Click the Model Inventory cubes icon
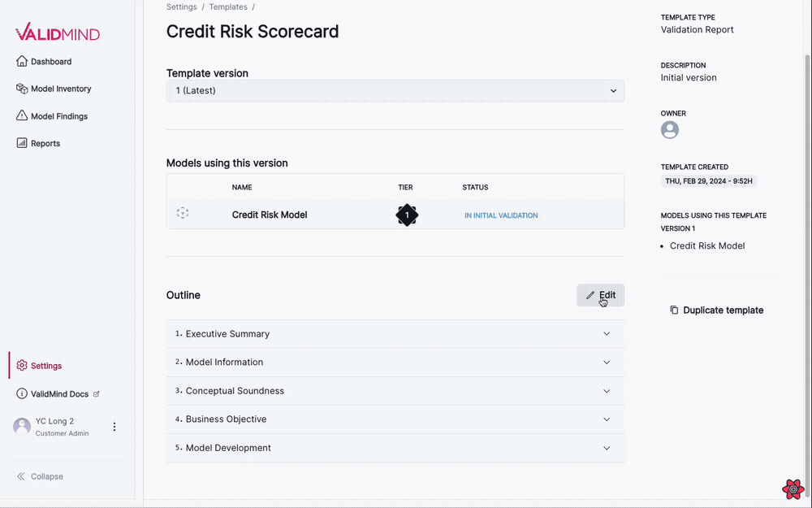The width and height of the screenshot is (812, 508). 22,89
